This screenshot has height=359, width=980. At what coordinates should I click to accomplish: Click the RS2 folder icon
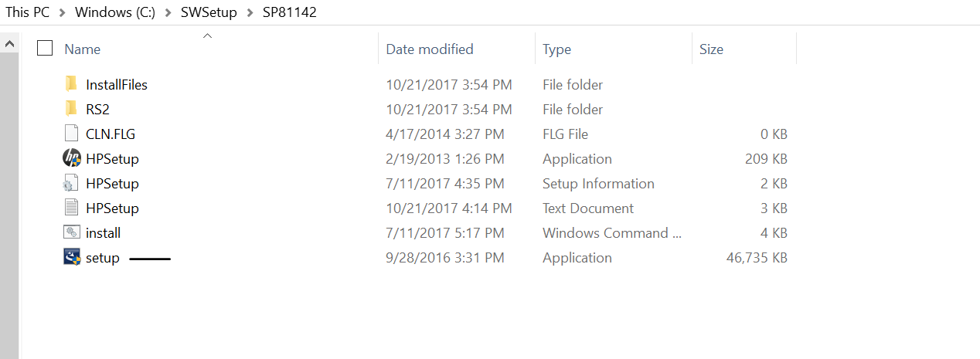71,109
